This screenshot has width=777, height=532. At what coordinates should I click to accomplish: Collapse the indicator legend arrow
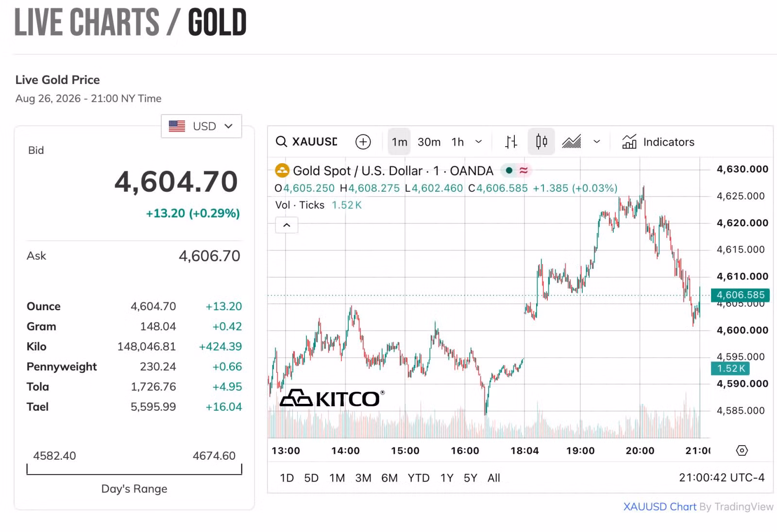tap(287, 225)
